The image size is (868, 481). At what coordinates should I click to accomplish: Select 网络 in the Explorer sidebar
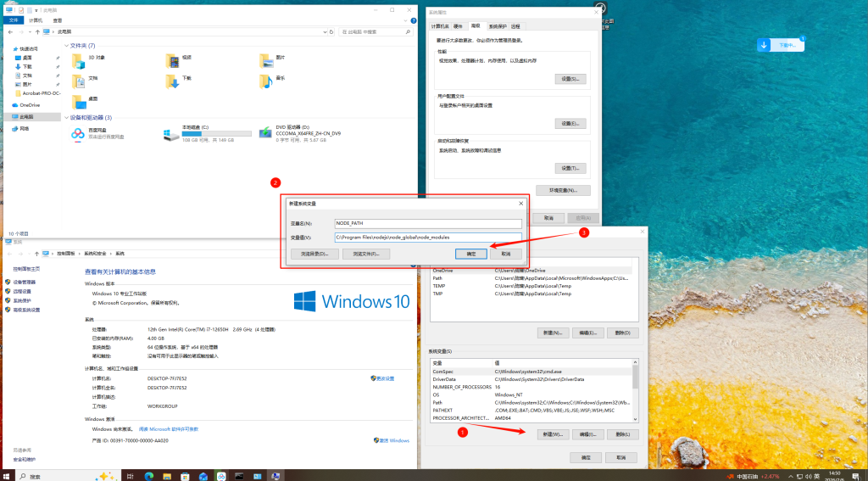tap(25, 129)
